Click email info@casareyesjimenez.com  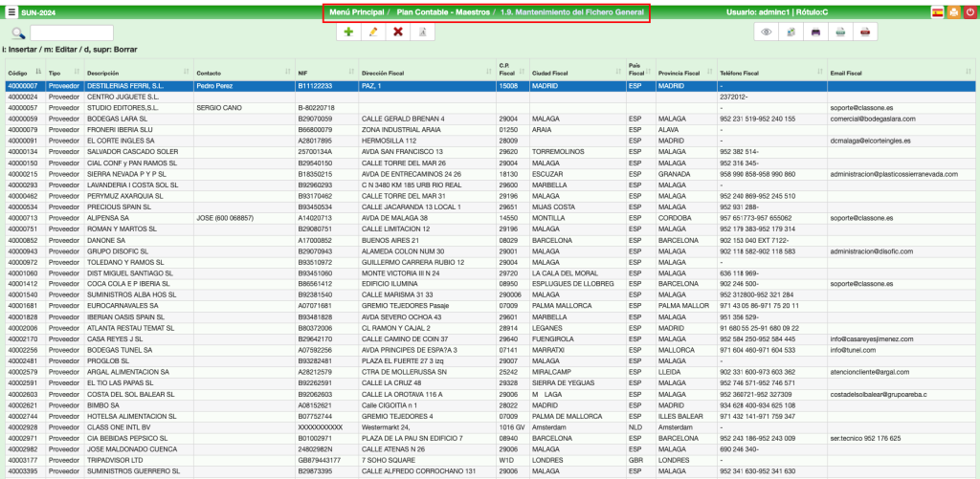(x=871, y=338)
